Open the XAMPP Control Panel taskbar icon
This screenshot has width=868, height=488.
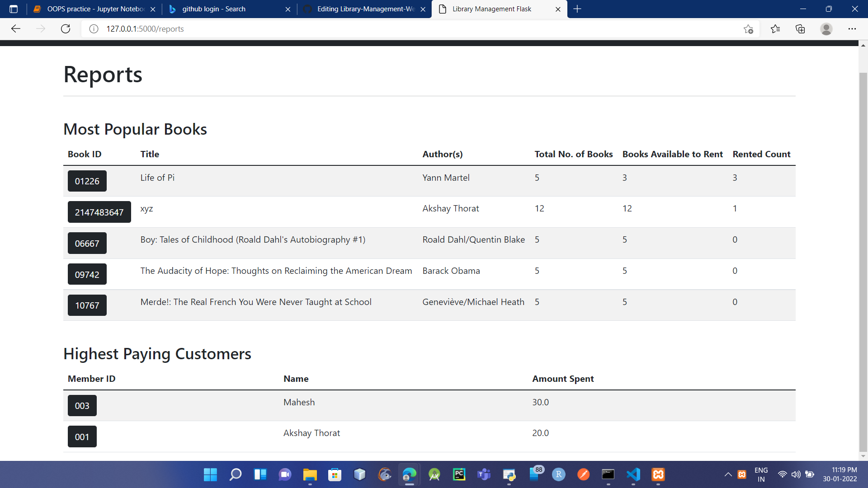click(658, 474)
